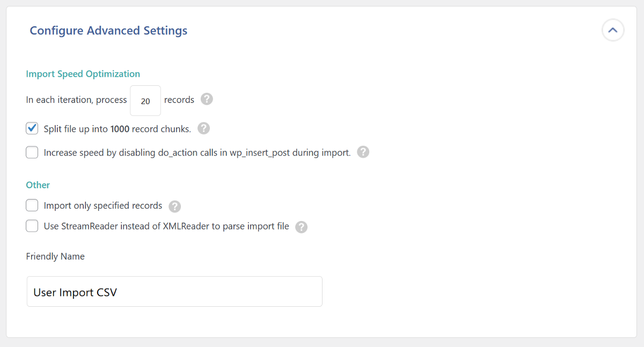Uncheck the split file into chunks checkbox
Screen dimensions: 644x347
(x=32, y=129)
